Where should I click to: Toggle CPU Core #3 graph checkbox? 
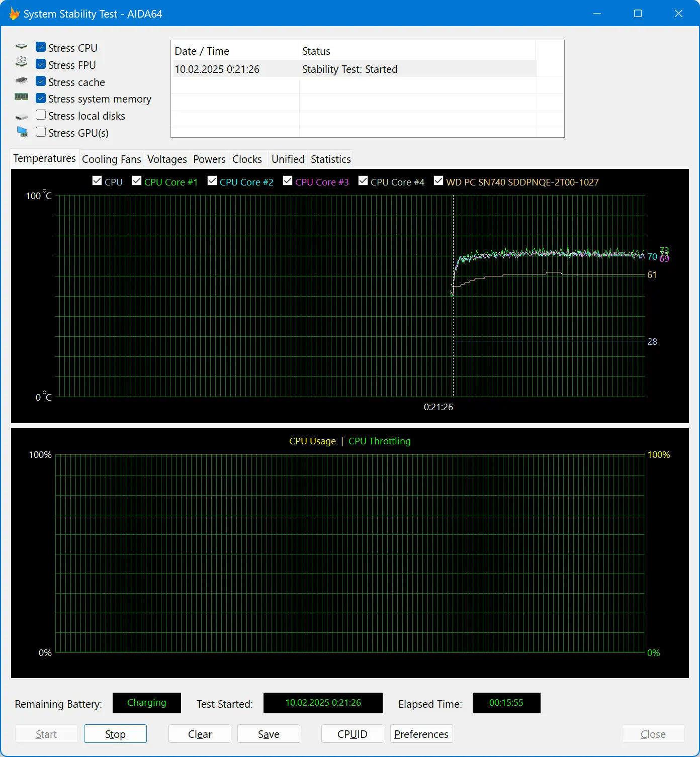[x=288, y=181]
